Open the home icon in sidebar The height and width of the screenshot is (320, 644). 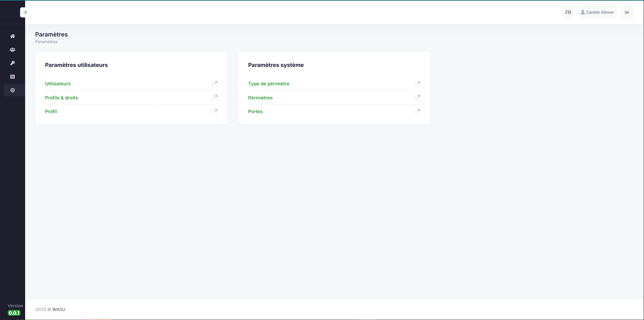[x=12, y=36]
